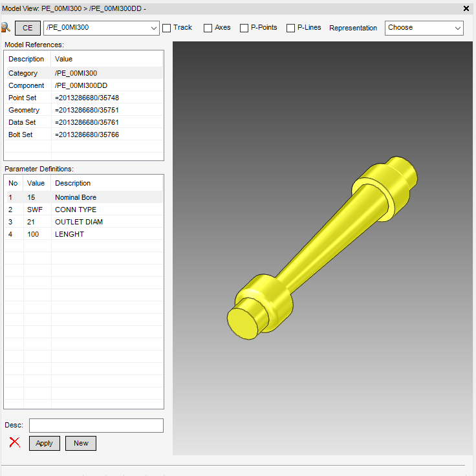Select the Category row in Model References

[84, 73]
